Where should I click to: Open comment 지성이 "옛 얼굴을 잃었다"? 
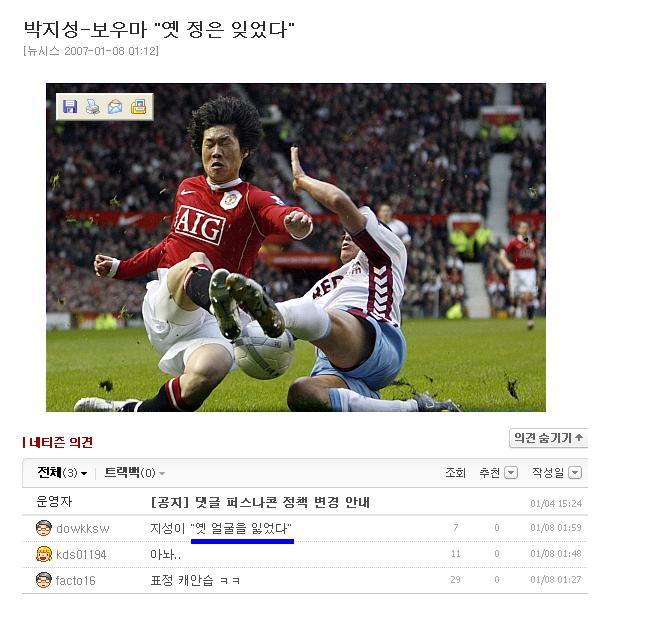coord(221,528)
